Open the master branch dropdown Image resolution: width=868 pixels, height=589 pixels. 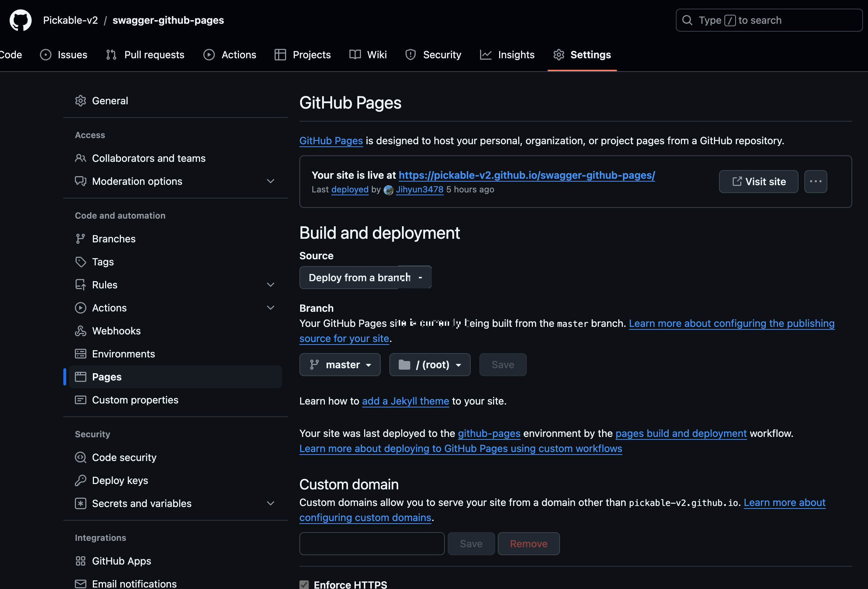point(340,365)
